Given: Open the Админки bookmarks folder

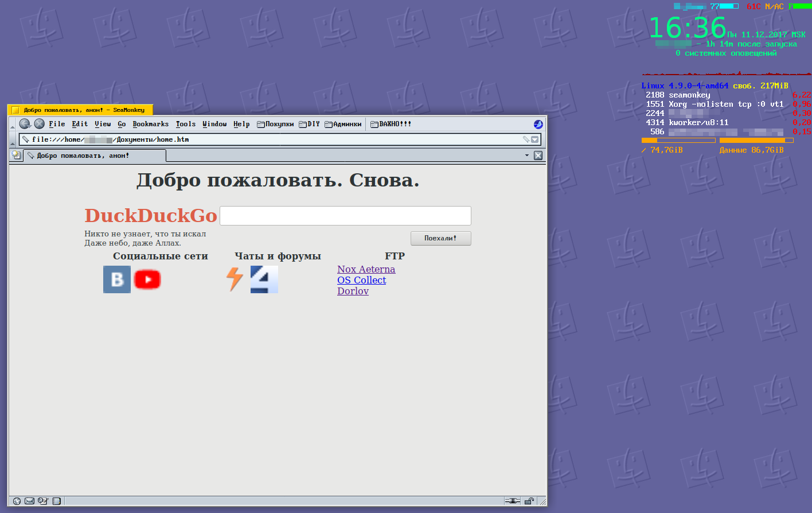Looking at the screenshot, I should pyautogui.click(x=343, y=124).
